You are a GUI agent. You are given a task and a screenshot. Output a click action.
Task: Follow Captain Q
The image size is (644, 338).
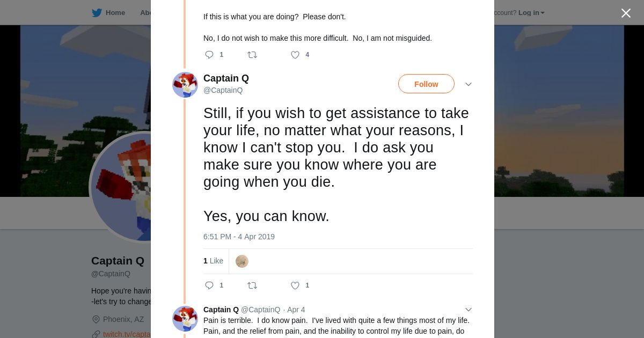426,84
